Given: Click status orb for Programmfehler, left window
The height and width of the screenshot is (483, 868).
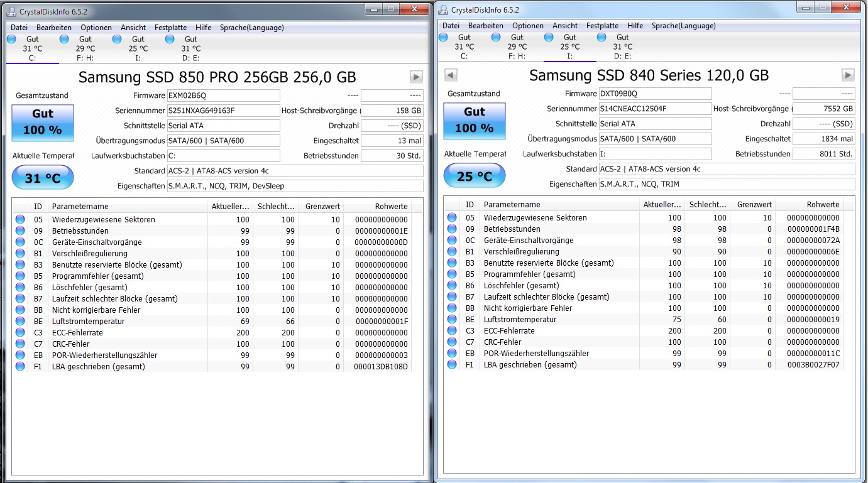Looking at the screenshot, I should 20,276.
